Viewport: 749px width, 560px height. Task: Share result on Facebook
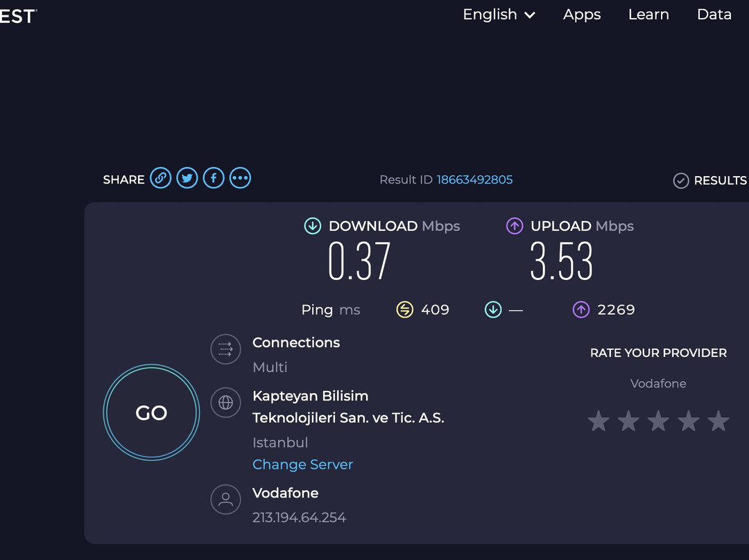[214, 178]
